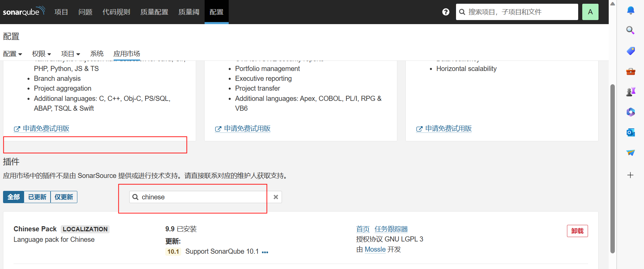Clear the plugin search with X

pyautogui.click(x=276, y=197)
